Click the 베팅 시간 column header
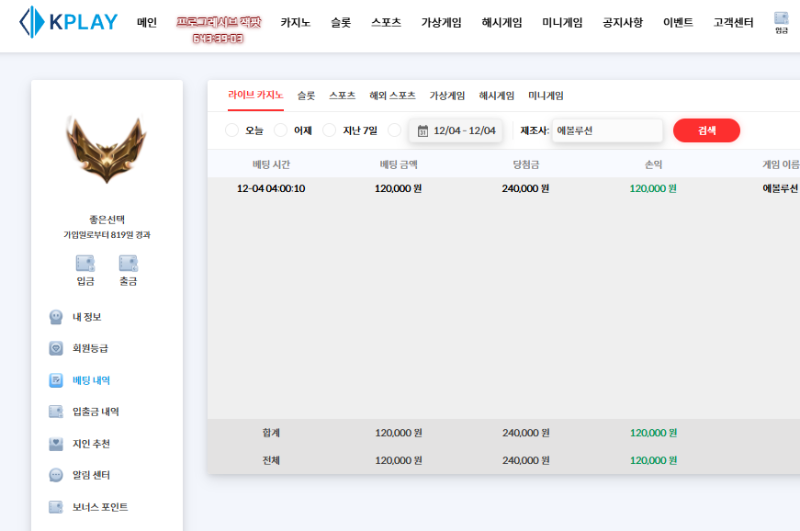This screenshot has width=800, height=531. [x=271, y=164]
